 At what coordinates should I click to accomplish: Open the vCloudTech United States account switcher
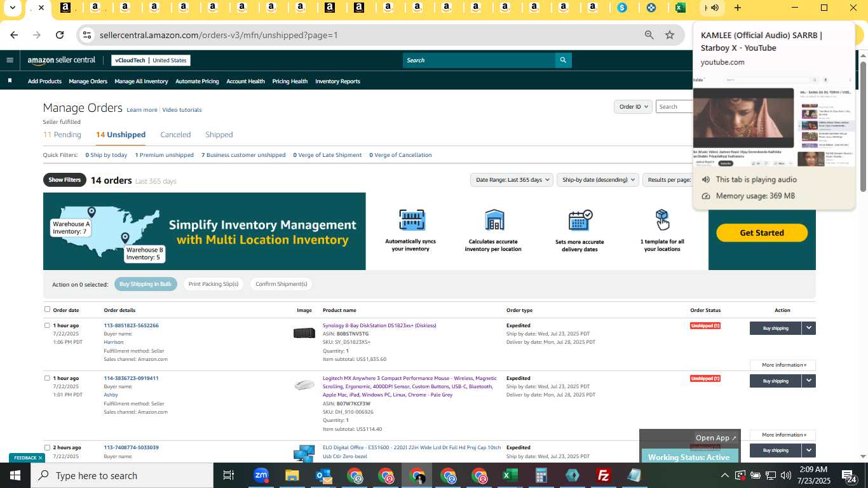(151, 60)
